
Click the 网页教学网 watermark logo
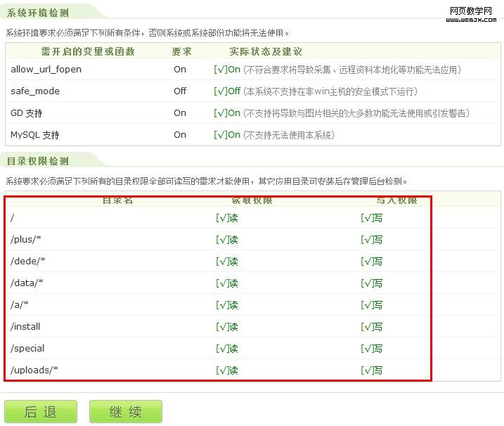pos(470,13)
